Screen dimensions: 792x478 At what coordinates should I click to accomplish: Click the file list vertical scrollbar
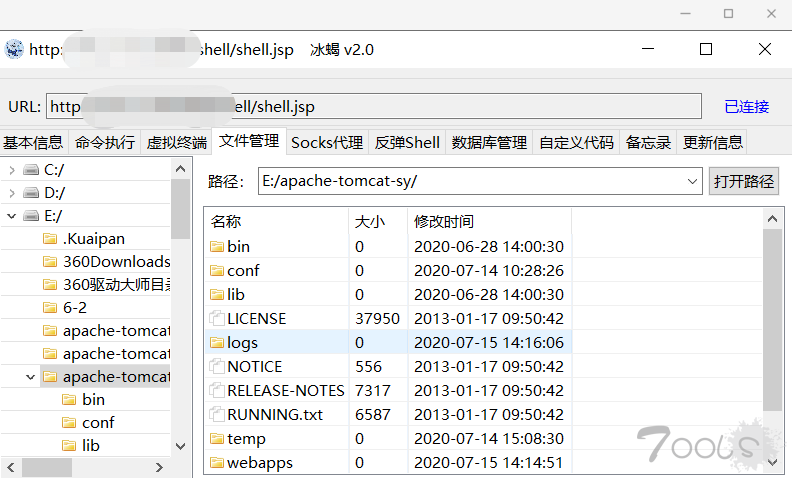[x=772, y=320]
